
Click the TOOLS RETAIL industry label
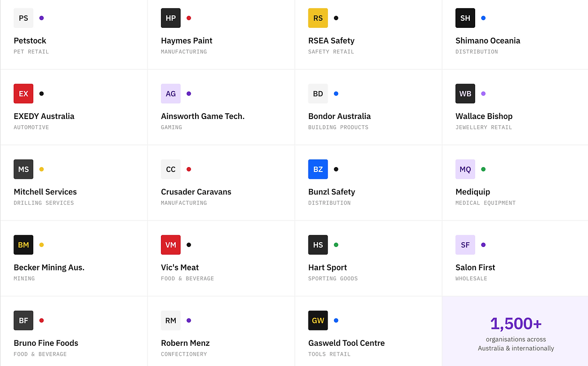[330, 354]
